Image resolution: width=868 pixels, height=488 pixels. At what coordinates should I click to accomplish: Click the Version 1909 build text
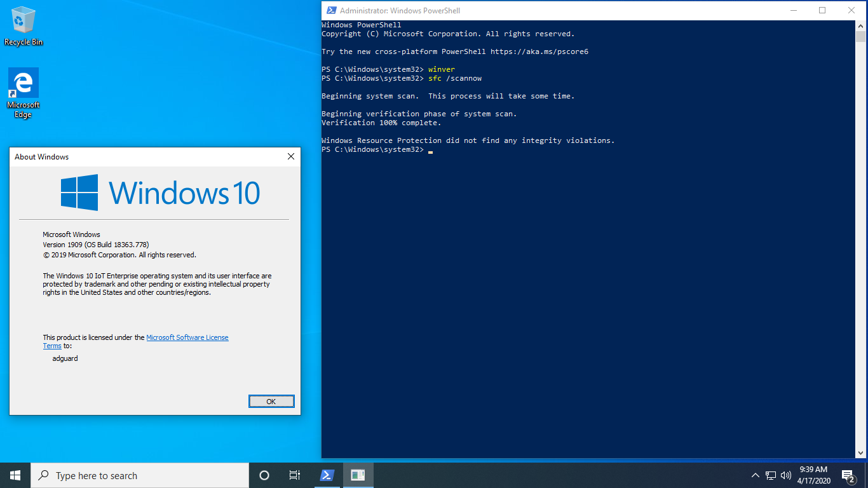[x=96, y=245]
